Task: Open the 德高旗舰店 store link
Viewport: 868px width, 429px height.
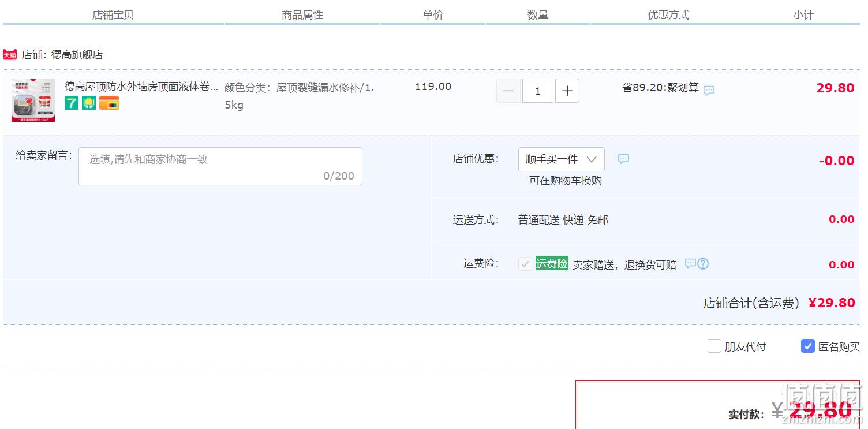Action: pos(77,55)
